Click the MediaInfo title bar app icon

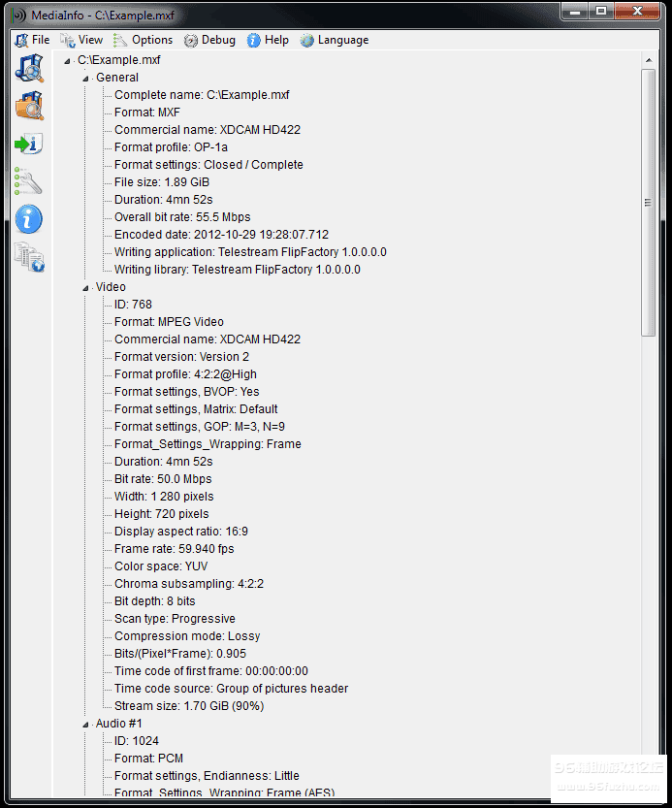click(19, 13)
